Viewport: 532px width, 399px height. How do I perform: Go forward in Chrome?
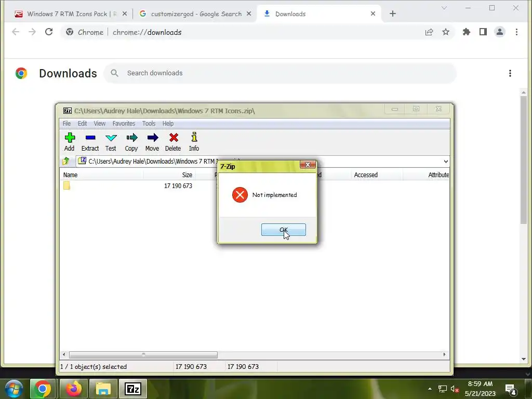pyautogui.click(x=32, y=32)
